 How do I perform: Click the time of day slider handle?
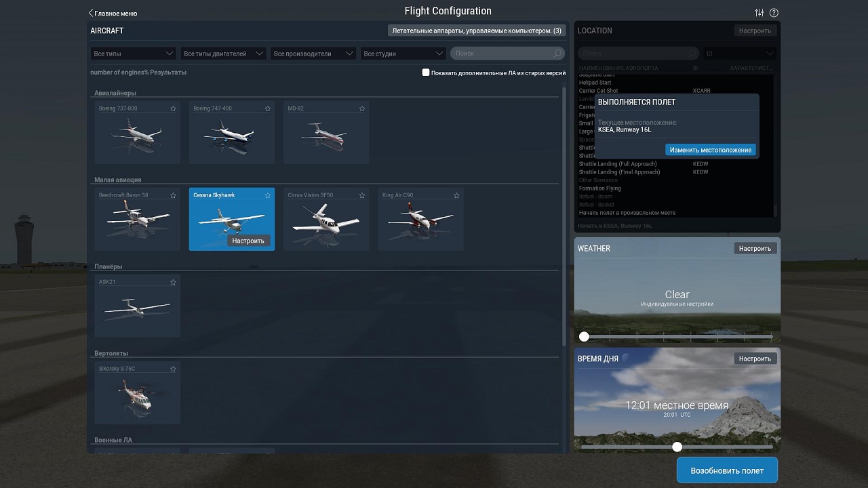click(677, 447)
